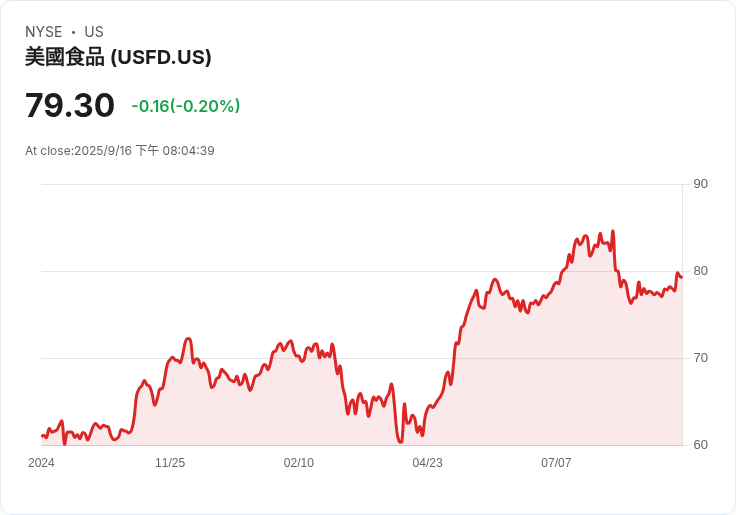Click the 07/07 x-axis date label

coord(556,463)
